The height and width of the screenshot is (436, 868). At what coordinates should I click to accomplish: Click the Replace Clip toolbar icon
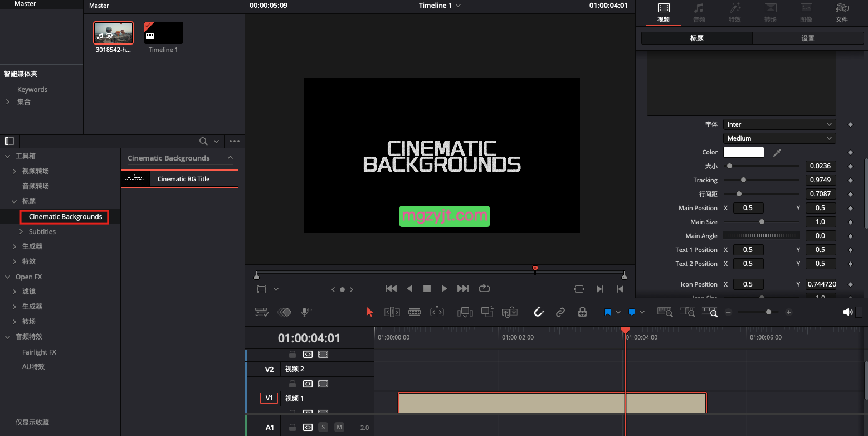click(510, 312)
